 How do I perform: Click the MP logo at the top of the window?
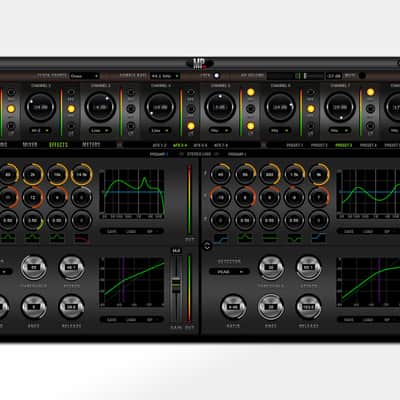tap(200, 63)
